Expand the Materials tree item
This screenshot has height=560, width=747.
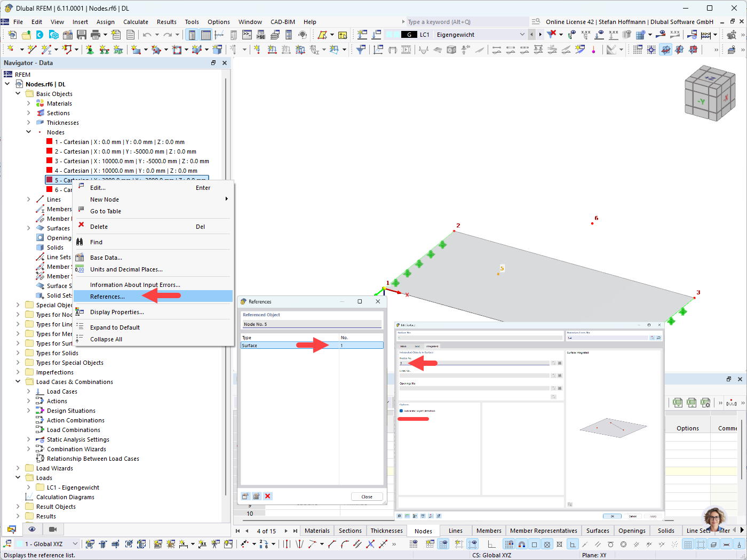tap(29, 103)
